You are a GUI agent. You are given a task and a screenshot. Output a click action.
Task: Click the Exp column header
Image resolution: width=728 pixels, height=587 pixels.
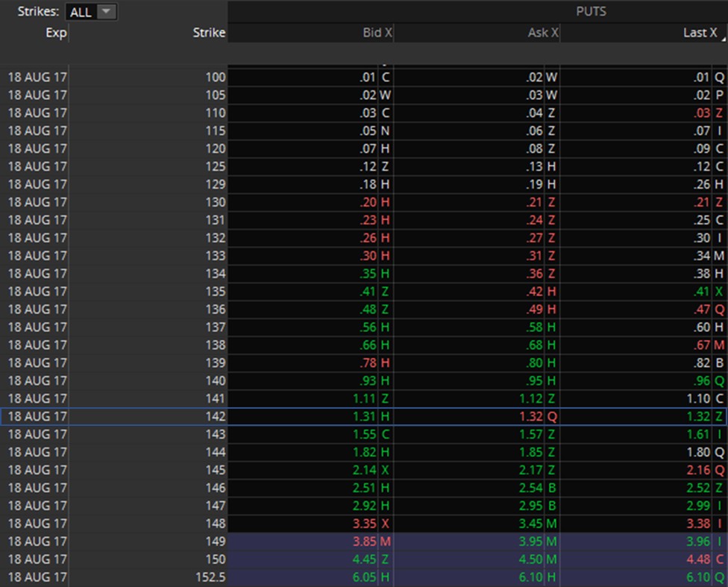pyautogui.click(x=55, y=33)
